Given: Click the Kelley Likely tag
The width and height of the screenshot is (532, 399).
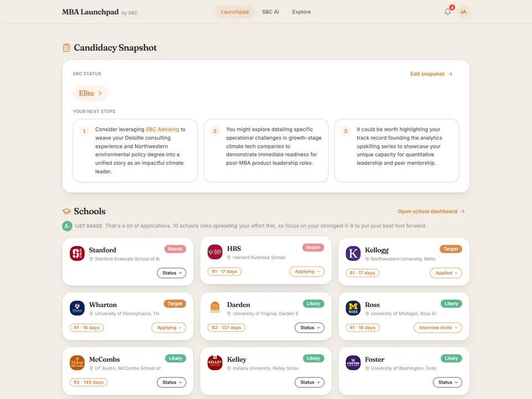Looking at the screenshot, I should pyautogui.click(x=314, y=359).
